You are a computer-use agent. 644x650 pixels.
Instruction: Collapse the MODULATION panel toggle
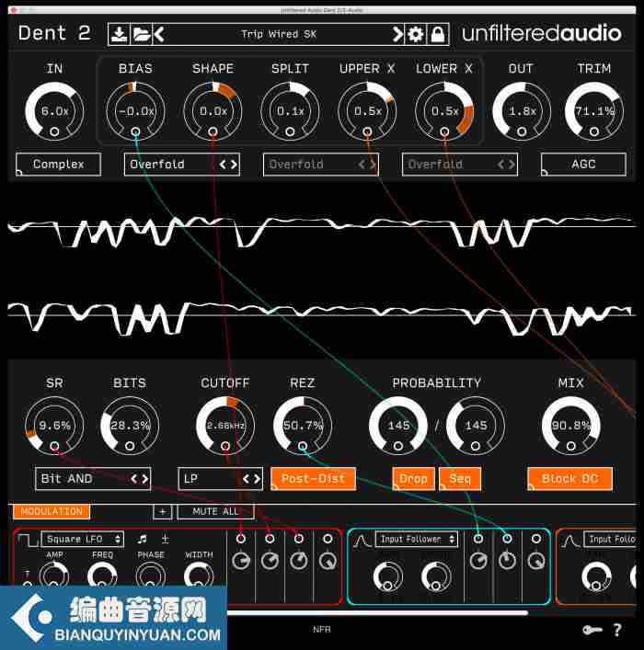coord(52,511)
